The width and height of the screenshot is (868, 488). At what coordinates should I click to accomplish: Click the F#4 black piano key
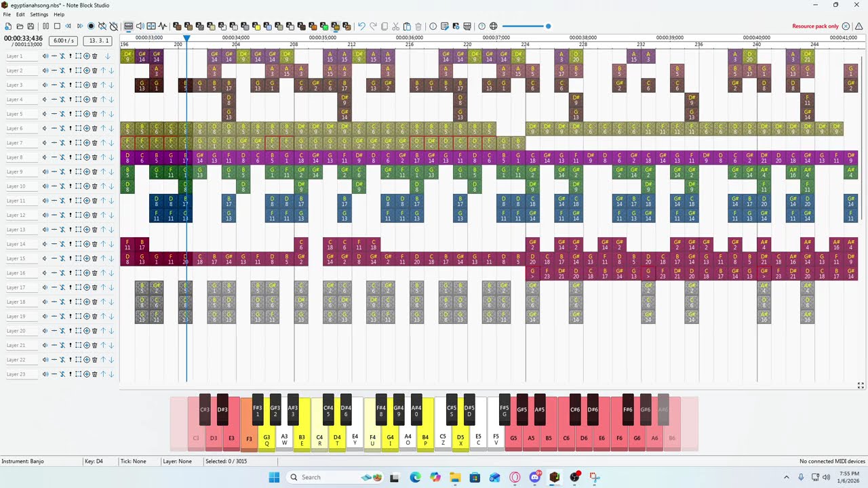pyautogui.click(x=381, y=410)
